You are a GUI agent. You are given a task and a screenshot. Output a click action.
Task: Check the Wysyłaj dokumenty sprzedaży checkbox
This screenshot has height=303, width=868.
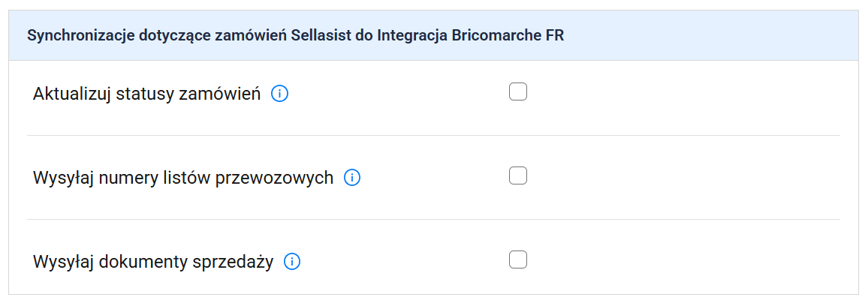tap(518, 260)
